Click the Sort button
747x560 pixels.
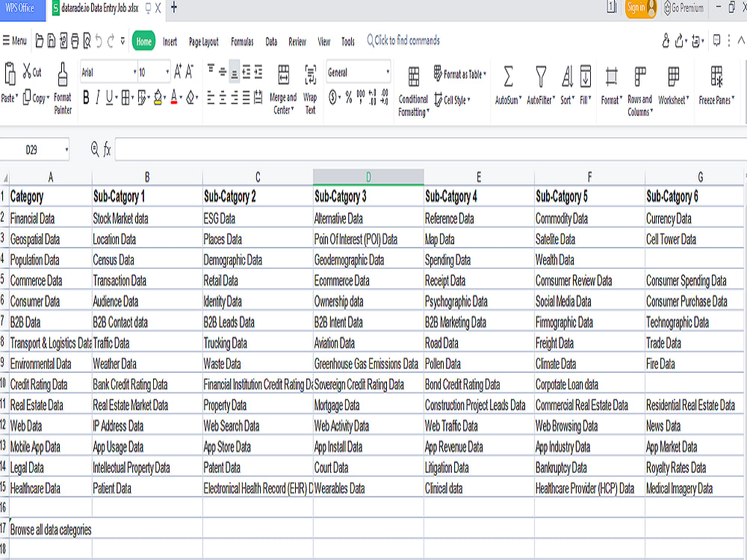coord(567,85)
